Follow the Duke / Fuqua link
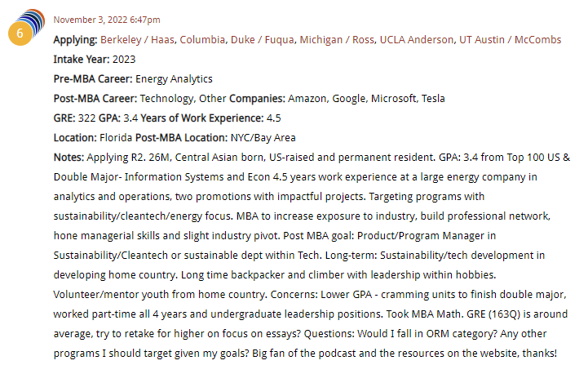 pos(262,40)
